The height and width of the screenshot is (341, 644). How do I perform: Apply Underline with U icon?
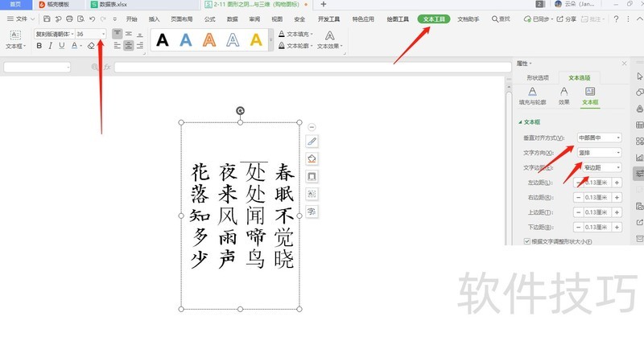point(62,46)
